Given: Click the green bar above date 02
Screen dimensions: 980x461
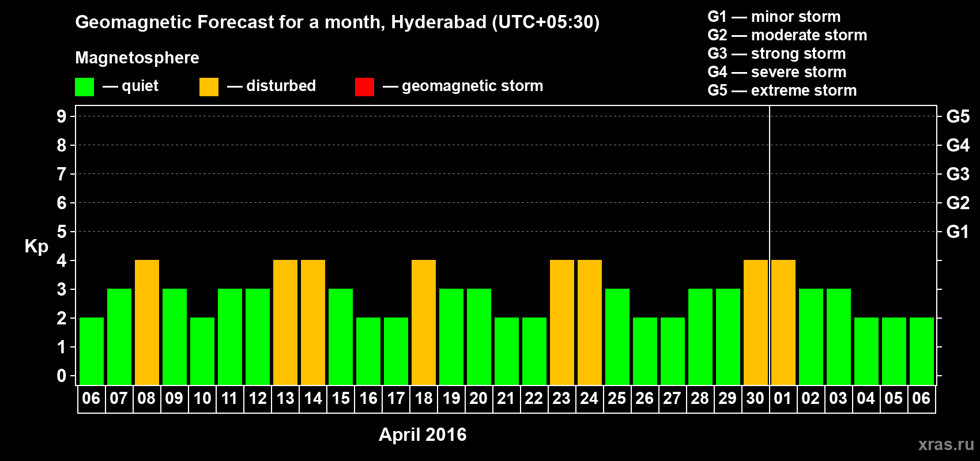Looking at the screenshot, I should (x=811, y=337).
